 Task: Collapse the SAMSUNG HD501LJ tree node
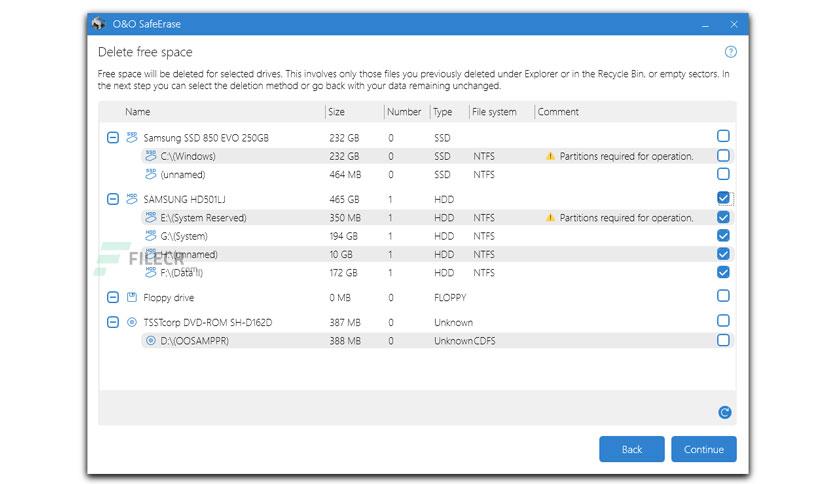click(112, 199)
